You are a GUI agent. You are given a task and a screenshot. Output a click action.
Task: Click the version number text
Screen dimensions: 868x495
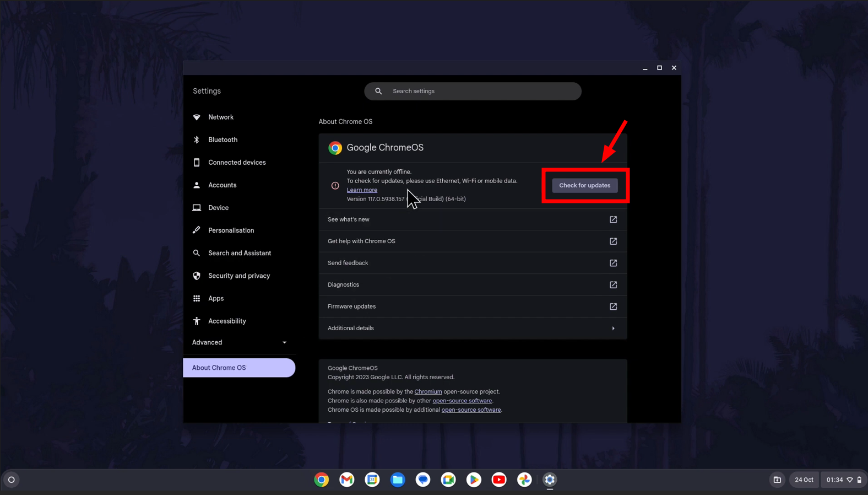(406, 199)
